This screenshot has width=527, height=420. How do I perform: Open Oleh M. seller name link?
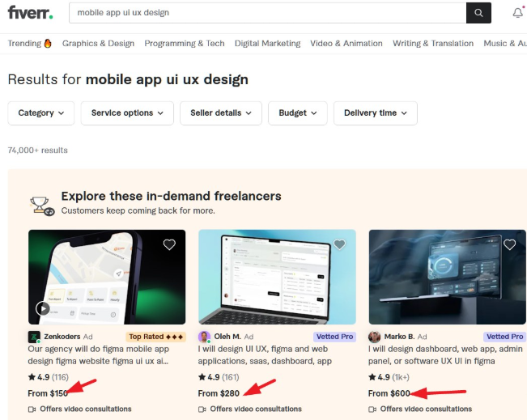click(227, 337)
